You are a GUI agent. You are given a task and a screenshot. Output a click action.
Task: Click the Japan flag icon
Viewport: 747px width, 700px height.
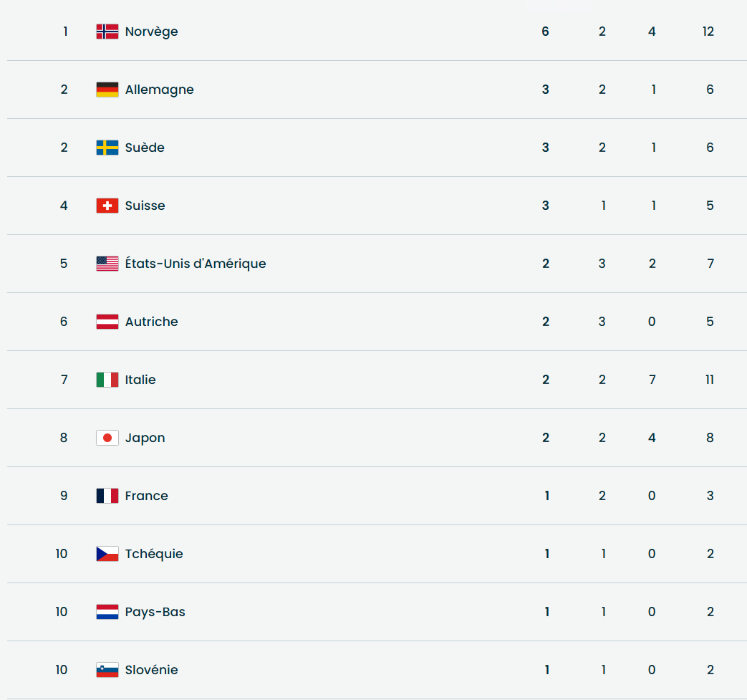pyautogui.click(x=107, y=438)
